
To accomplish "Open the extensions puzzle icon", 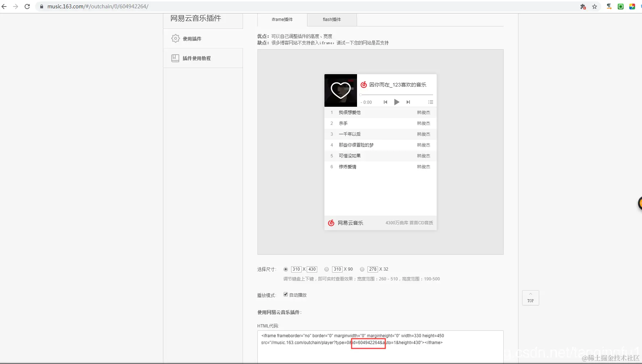I will click(583, 7).
